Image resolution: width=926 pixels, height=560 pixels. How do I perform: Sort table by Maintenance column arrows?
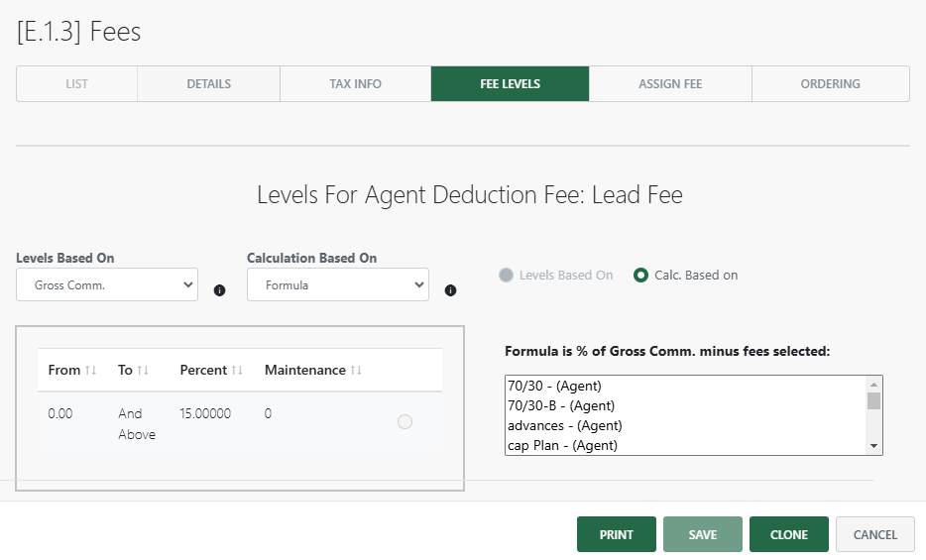pos(356,371)
